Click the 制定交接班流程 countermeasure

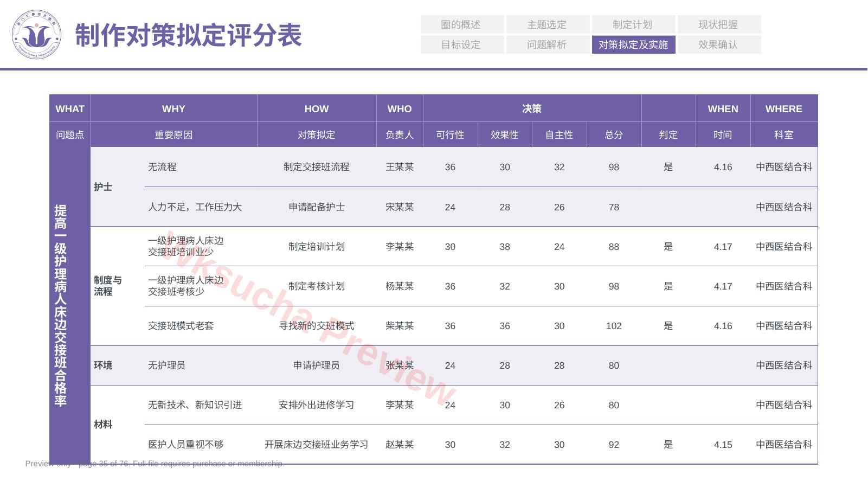[317, 167]
